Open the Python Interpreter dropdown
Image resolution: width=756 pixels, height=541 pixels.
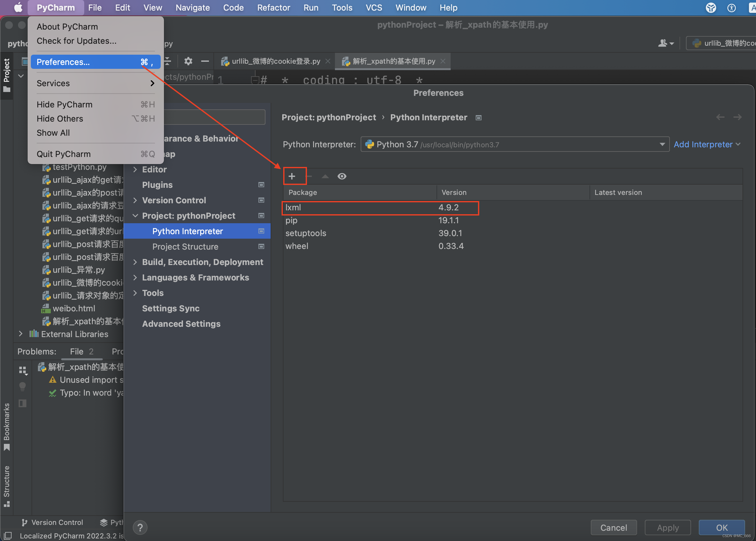click(515, 144)
